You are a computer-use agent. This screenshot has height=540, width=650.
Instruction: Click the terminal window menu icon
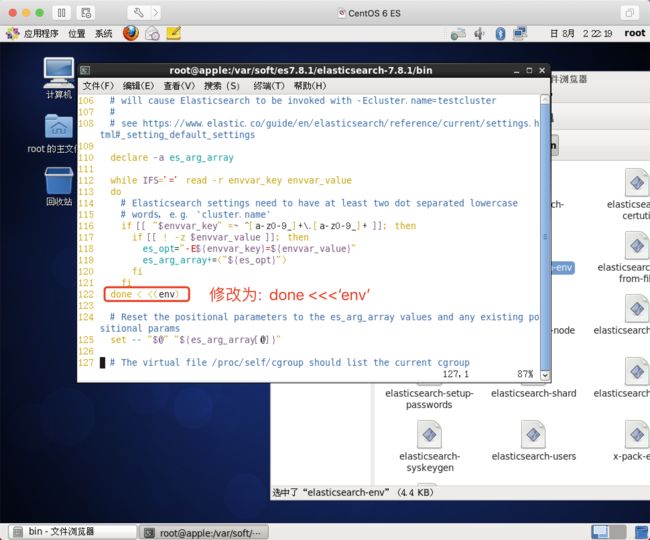tap(85, 70)
